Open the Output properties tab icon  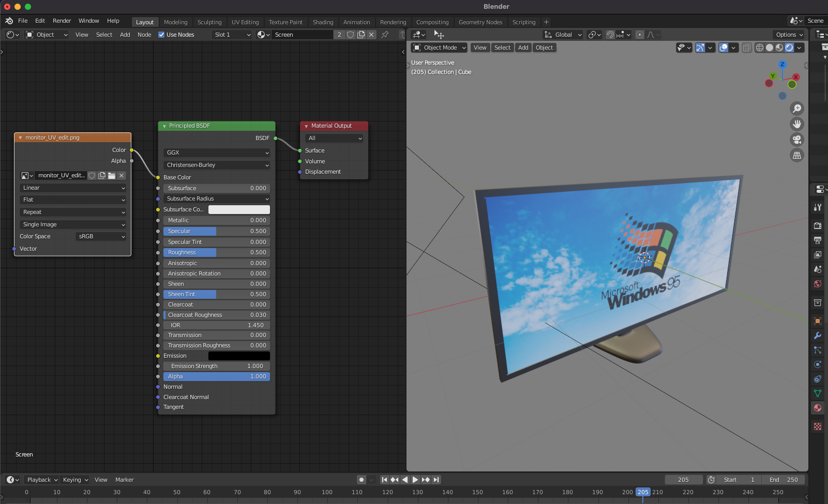(x=818, y=240)
